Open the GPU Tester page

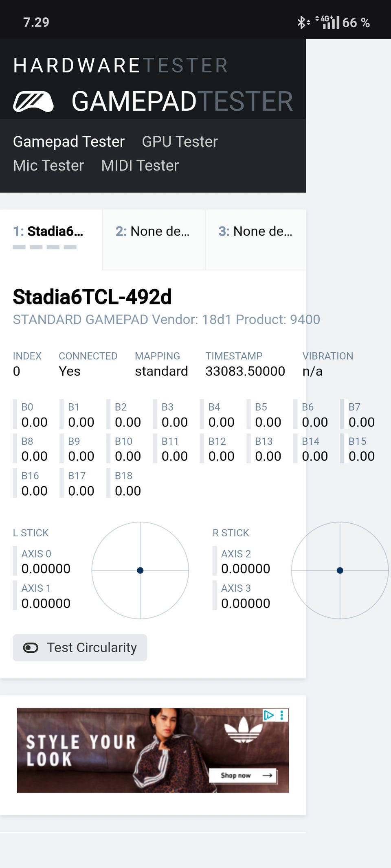[180, 142]
